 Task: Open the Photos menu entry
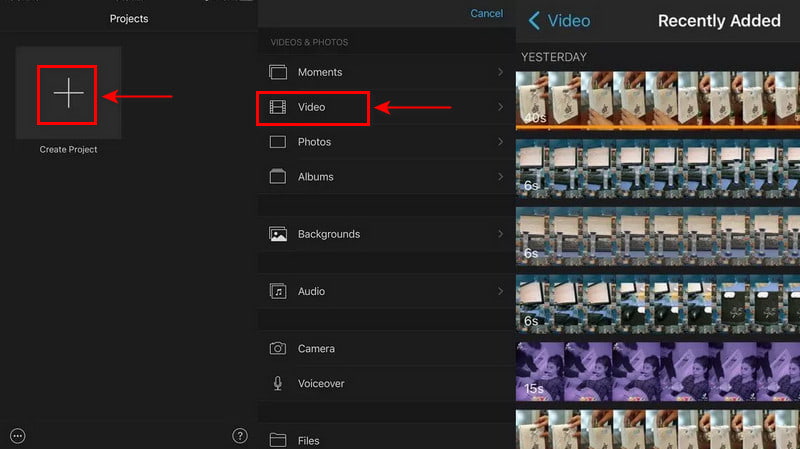pos(387,142)
